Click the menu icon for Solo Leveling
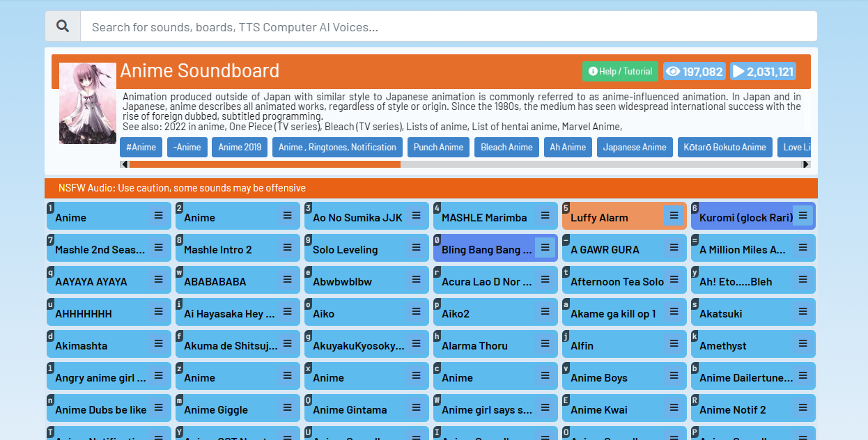Image resolution: width=868 pixels, height=440 pixels. pos(416,248)
